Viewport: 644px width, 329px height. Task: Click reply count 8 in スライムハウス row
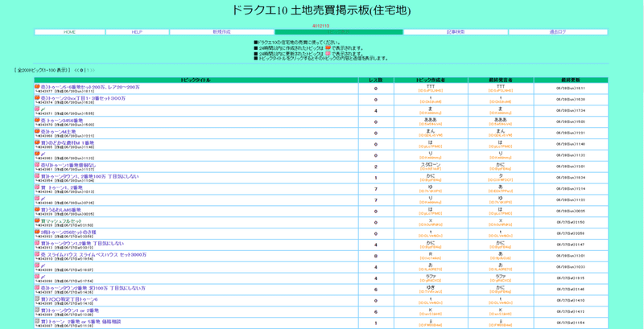pos(376,256)
